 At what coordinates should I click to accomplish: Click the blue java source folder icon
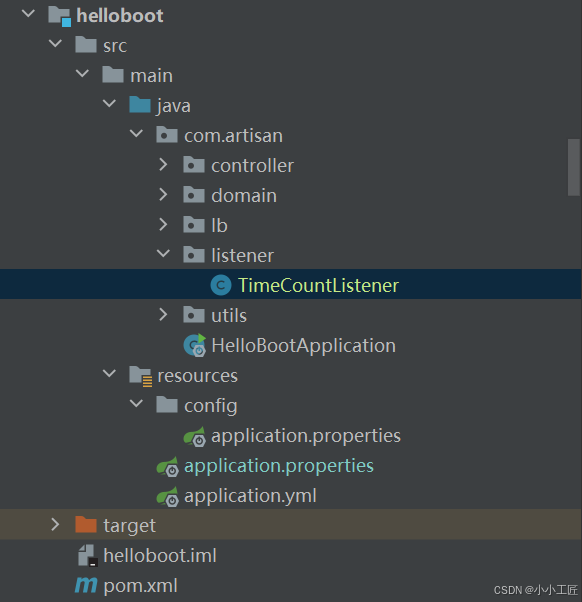[140, 104]
